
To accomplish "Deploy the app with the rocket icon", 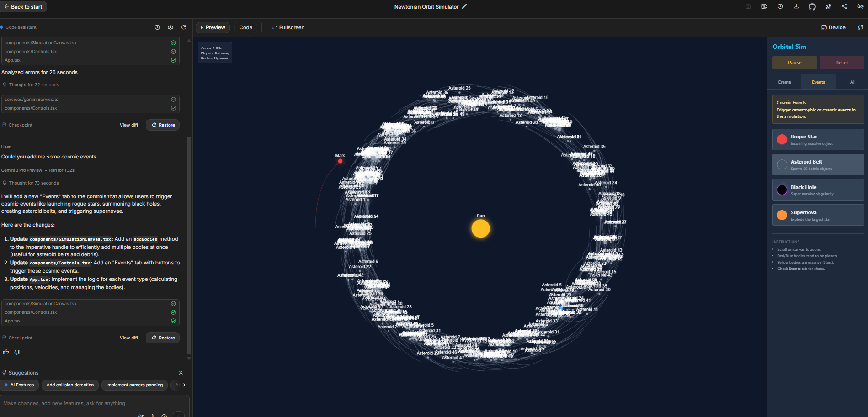I will point(828,6).
